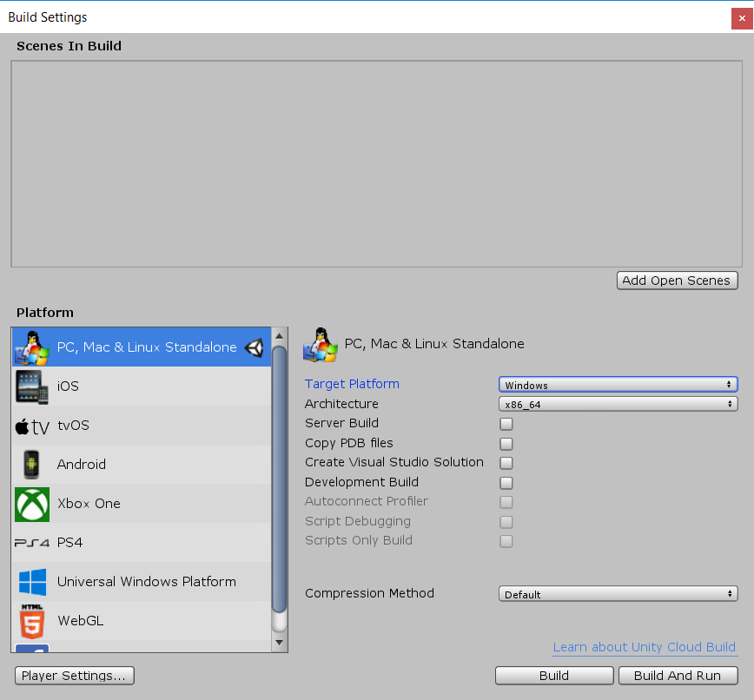
Task: Select the Xbox One logo icon
Action: (x=32, y=504)
